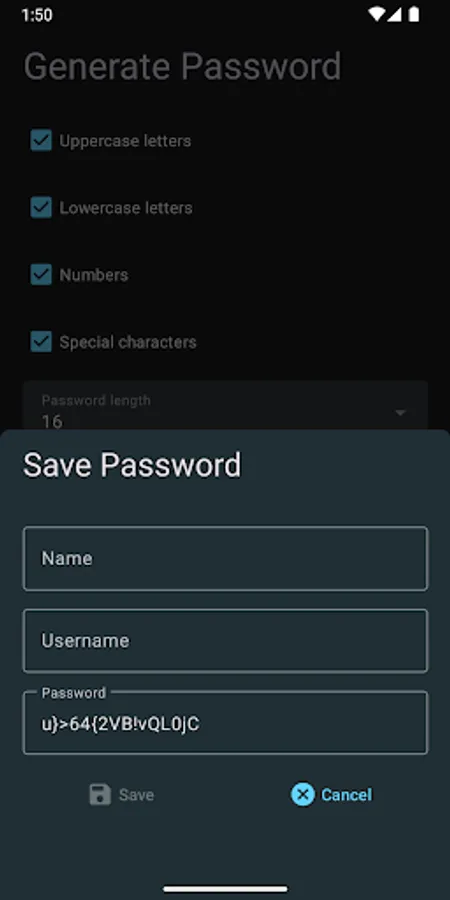Screen dimensions: 450x900
Task: Open the Password length dropdown field
Action: click(x=226, y=406)
